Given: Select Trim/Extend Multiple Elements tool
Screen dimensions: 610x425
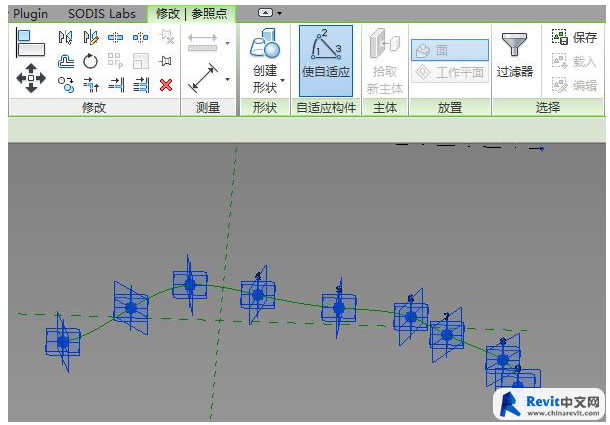Looking at the screenshot, I should (x=141, y=85).
